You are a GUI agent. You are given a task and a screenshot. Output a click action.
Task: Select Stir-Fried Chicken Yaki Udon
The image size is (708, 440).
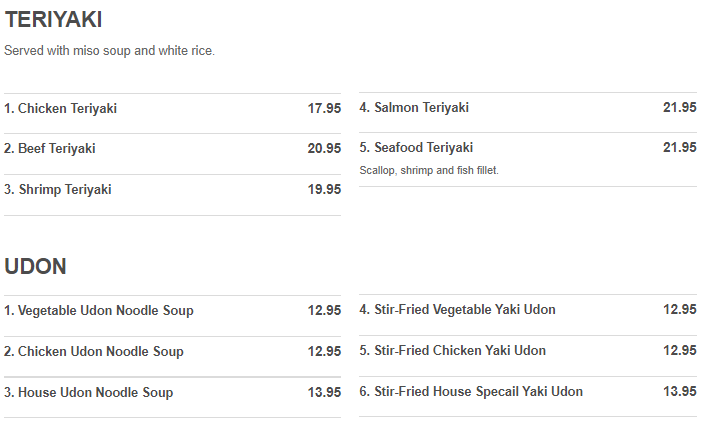452,351
